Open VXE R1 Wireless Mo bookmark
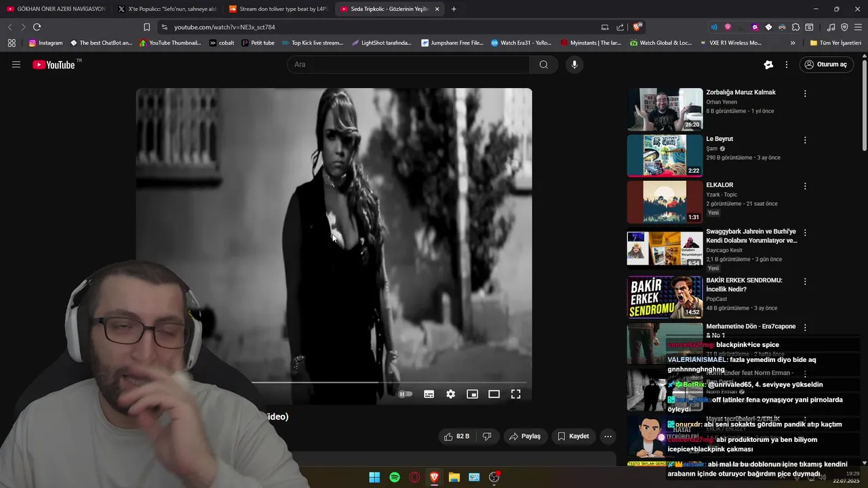 point(730,43)
